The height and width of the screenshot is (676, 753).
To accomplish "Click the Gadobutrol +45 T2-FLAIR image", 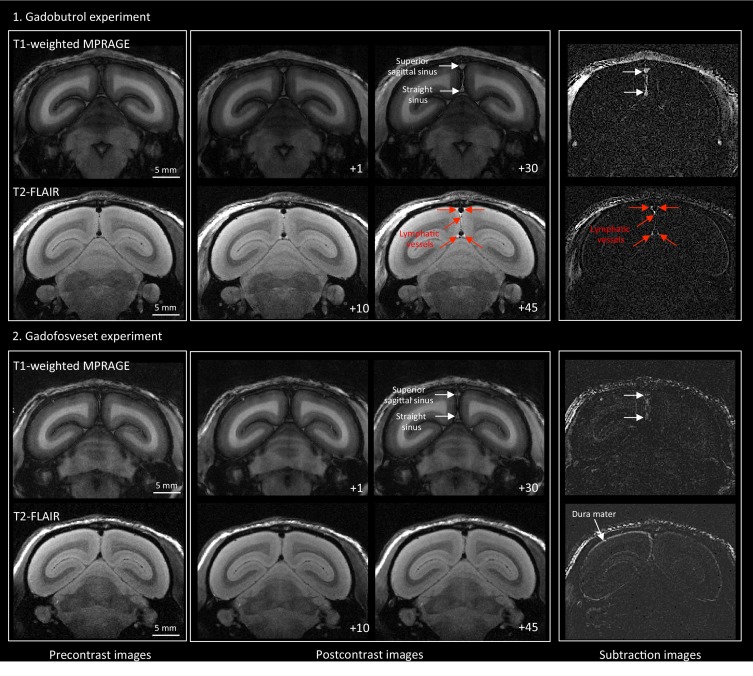I will [460, 252].
